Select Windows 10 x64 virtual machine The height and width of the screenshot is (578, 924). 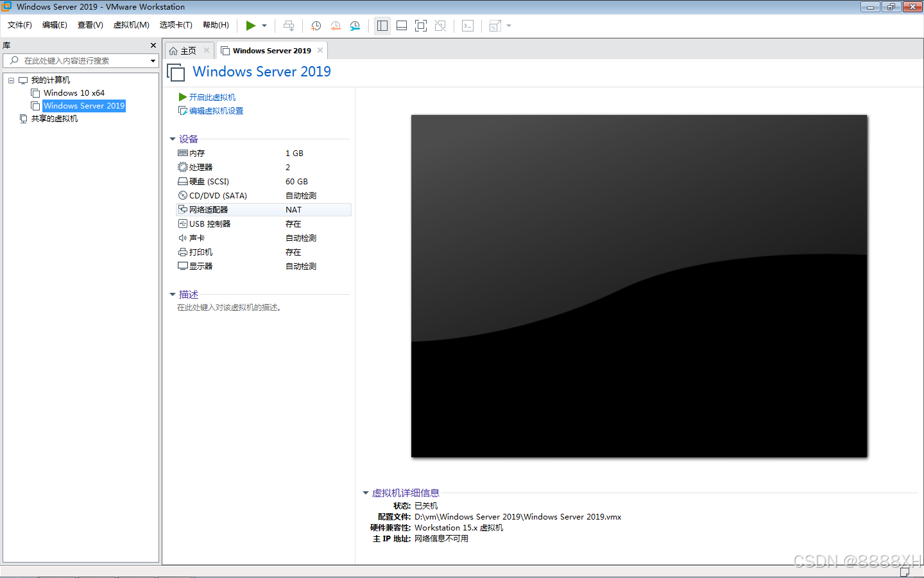coord(74,93)
